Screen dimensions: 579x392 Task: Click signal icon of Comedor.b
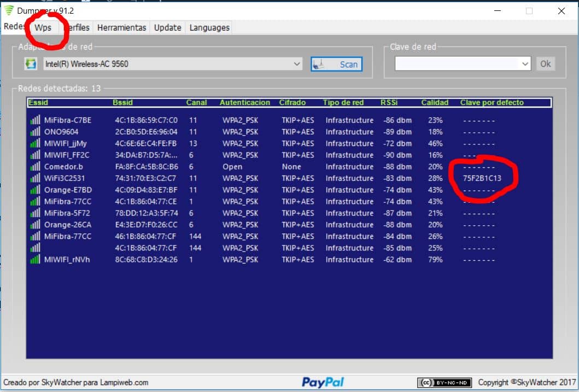click(35, 166)
